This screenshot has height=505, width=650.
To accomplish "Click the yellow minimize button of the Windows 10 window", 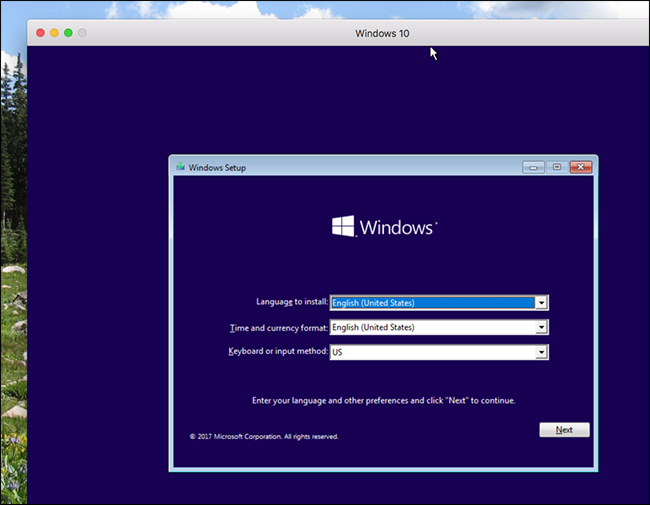I will coord(54,33).
